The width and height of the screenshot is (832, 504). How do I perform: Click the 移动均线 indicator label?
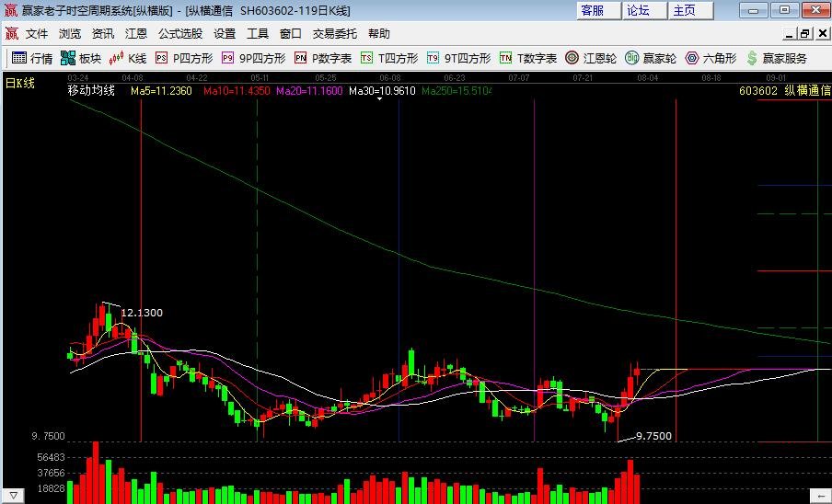(x=91, y=91)
